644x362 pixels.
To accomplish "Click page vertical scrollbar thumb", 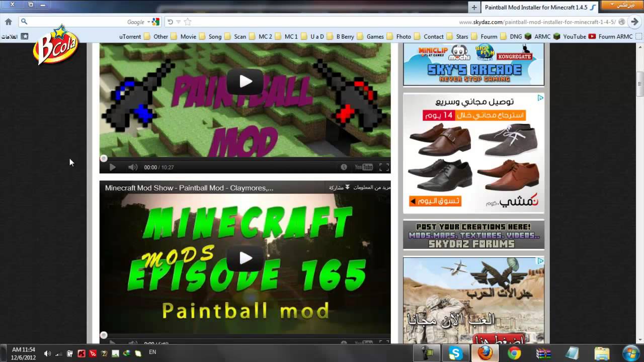I will (x=640, y=84).
